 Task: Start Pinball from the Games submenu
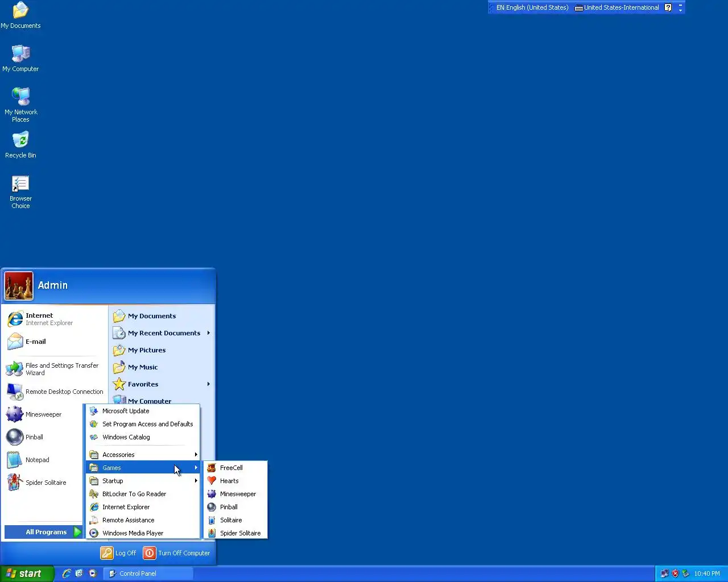[x=235, y=507]
